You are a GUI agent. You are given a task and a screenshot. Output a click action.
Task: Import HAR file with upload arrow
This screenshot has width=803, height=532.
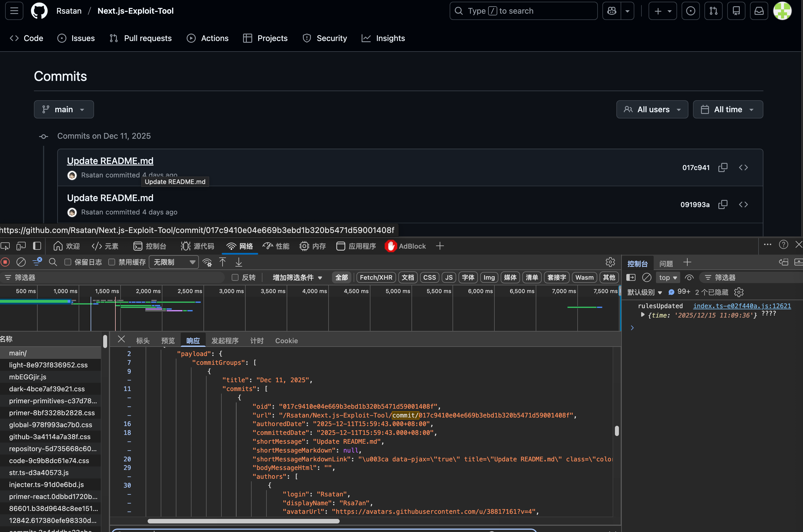[223, 262]
